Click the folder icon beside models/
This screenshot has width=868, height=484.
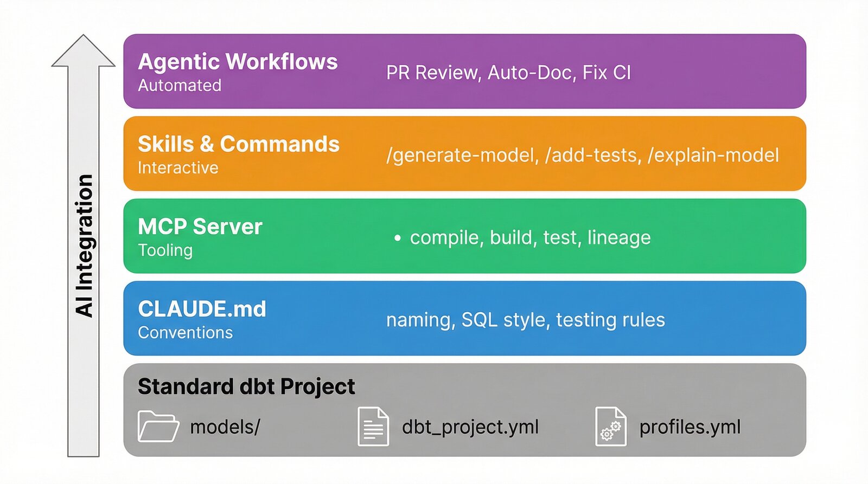point(158,427)
